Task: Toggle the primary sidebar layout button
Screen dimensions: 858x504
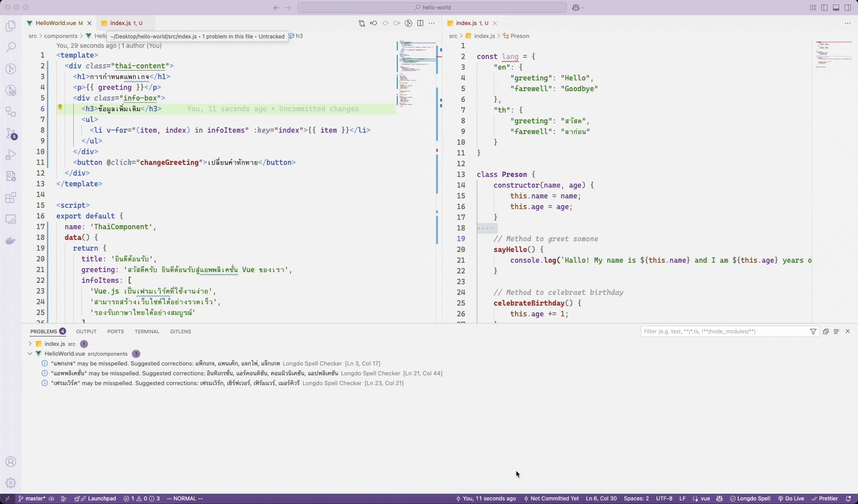Action: click(824, 8)
